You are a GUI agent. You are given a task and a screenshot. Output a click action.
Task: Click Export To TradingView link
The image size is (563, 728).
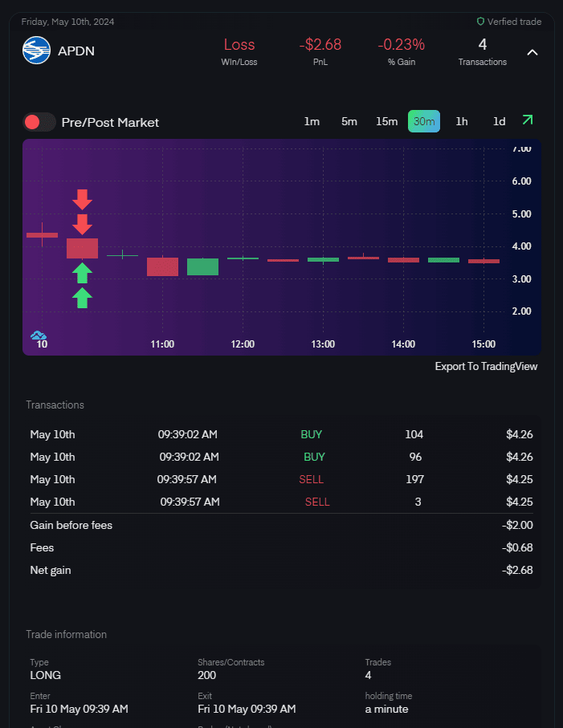click(486, 366)
